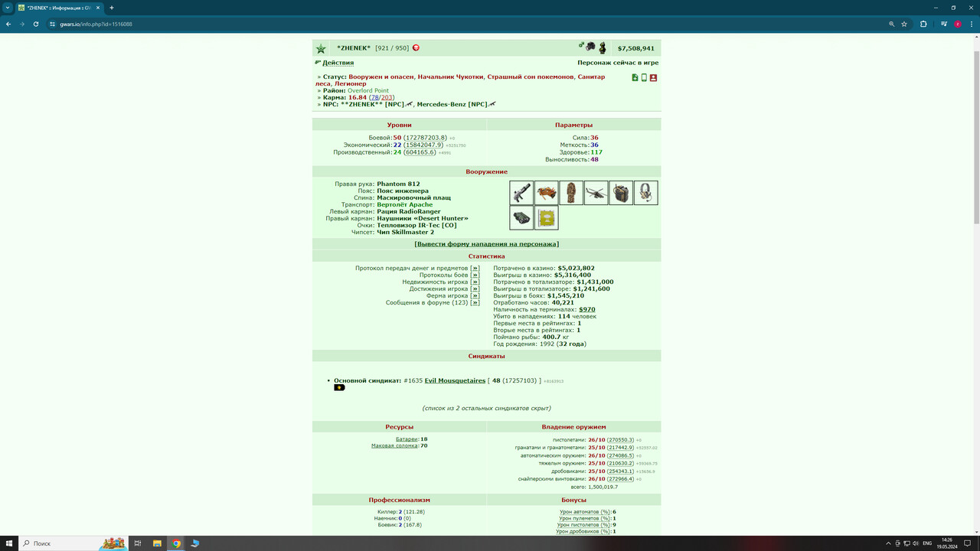
Task: Open the Windows Start menu
Action: pyautogui.click(x=8, y=543)
